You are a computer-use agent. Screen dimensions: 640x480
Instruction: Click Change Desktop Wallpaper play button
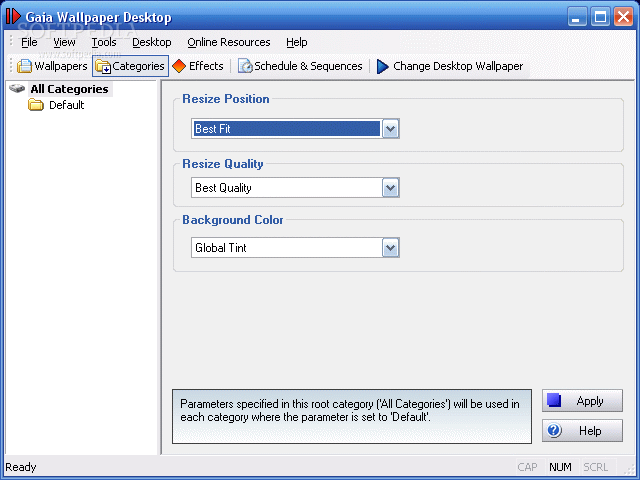coord(449,66)
